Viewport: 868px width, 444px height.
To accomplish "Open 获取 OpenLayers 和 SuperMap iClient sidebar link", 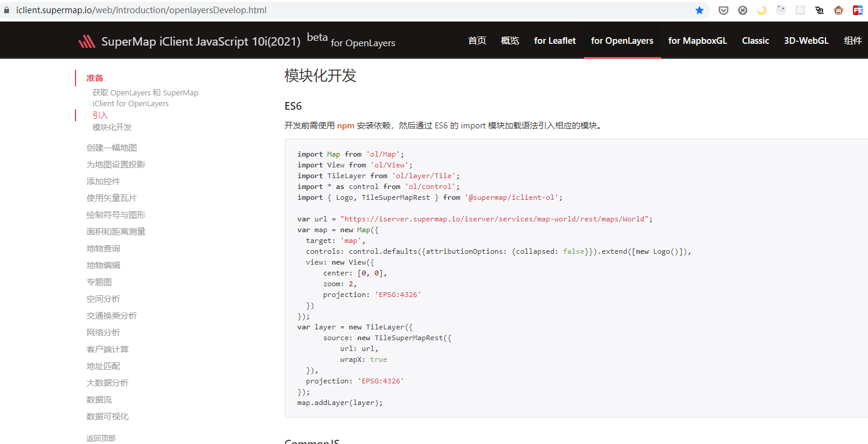I will tap(145, 98).
